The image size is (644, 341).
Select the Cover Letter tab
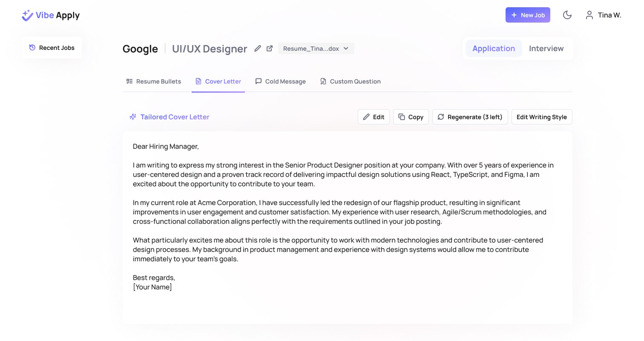coord(218,81)
